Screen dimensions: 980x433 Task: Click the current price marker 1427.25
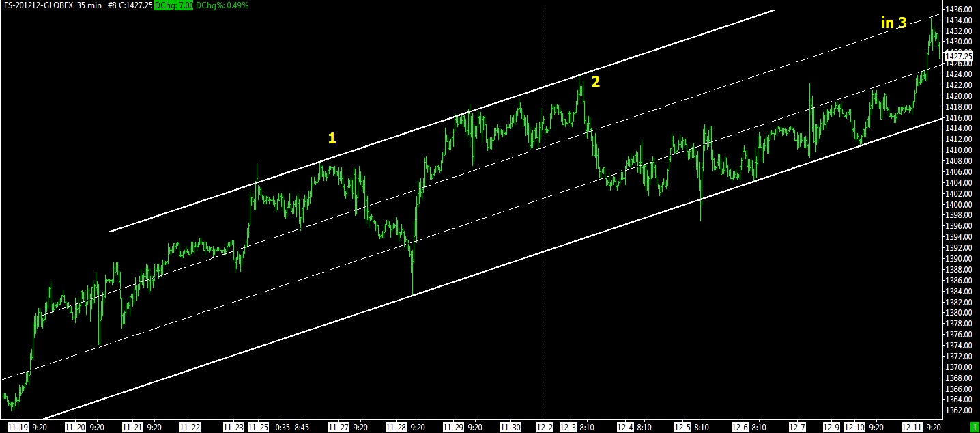pos(959,56)
